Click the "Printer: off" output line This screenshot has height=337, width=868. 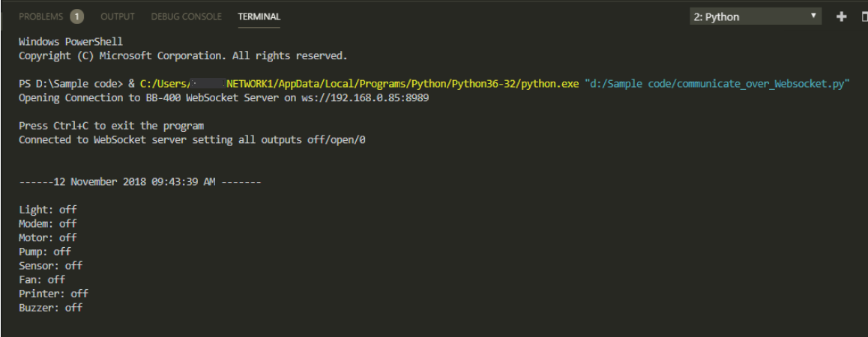coord(53,294)
